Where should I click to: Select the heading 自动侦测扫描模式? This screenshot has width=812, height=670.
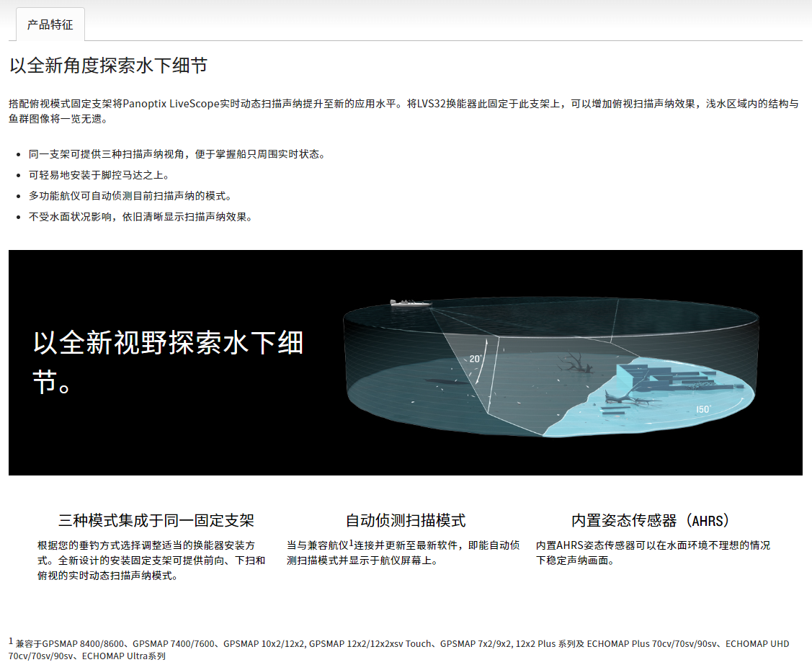406,520
